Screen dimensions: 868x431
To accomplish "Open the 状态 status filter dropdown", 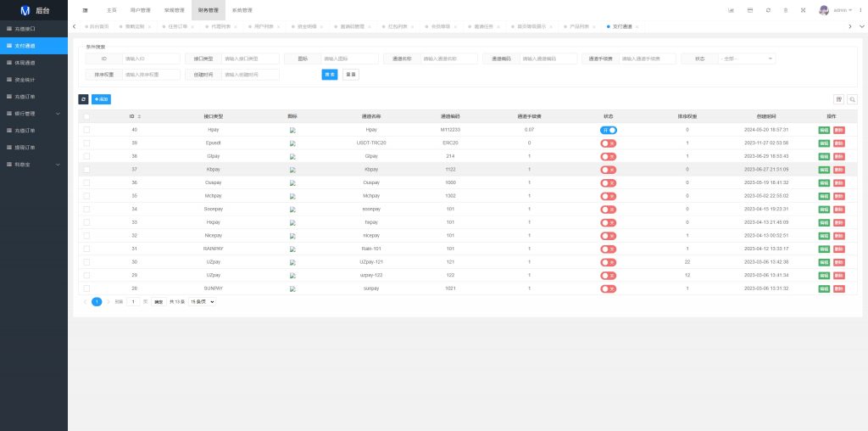I will tap(747, 59).
